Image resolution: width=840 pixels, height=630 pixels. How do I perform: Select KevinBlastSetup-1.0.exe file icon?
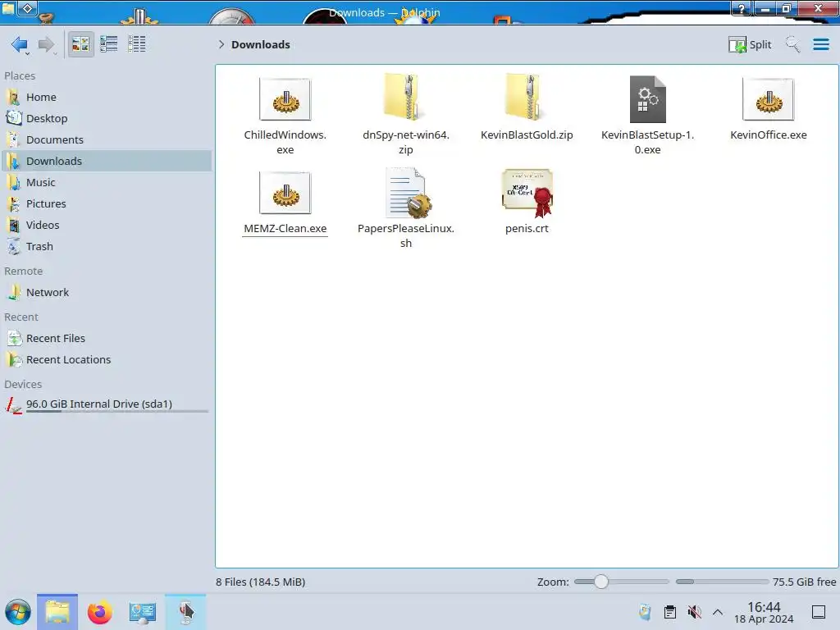click(x=648, y=99)
